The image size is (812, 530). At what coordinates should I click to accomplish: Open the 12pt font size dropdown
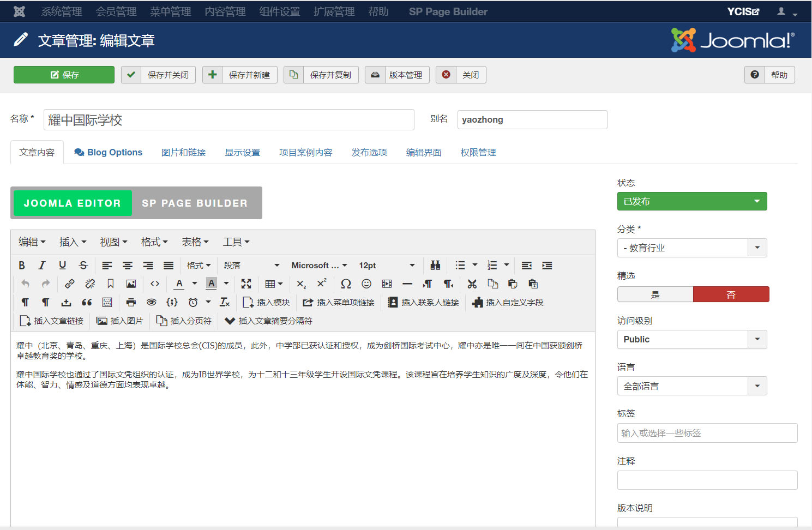(387, 266)
